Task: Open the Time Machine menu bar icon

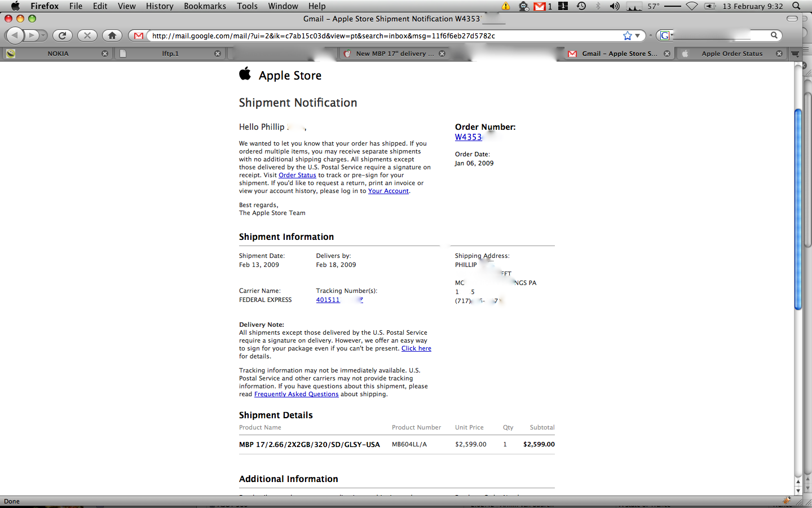Action: point(581,6)
